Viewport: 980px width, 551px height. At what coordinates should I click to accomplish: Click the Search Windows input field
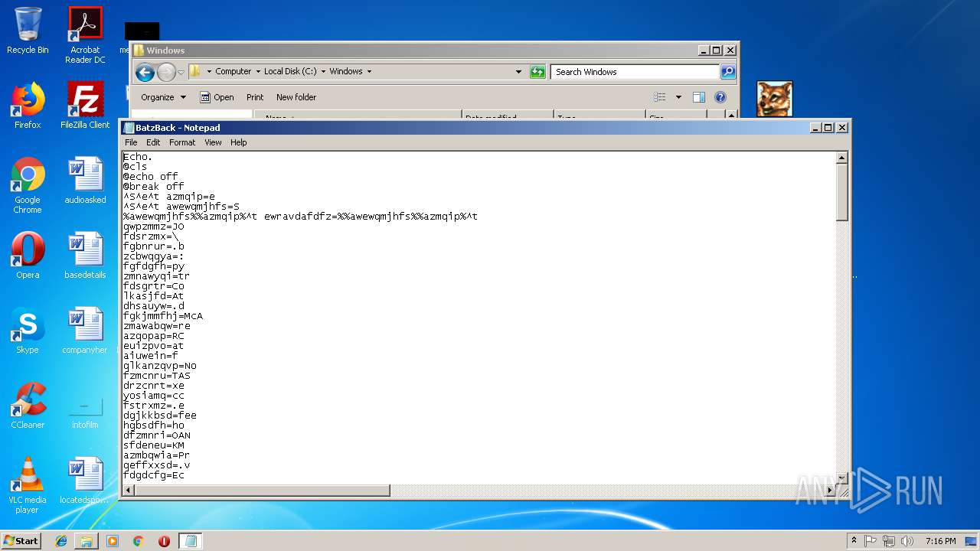pyautogui.click(x=635, y=72)
